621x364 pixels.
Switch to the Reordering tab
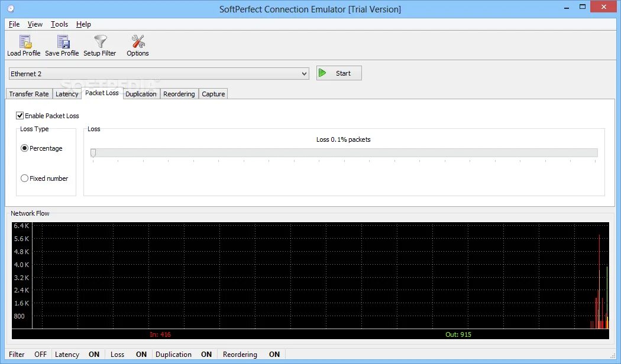(179, 94)
